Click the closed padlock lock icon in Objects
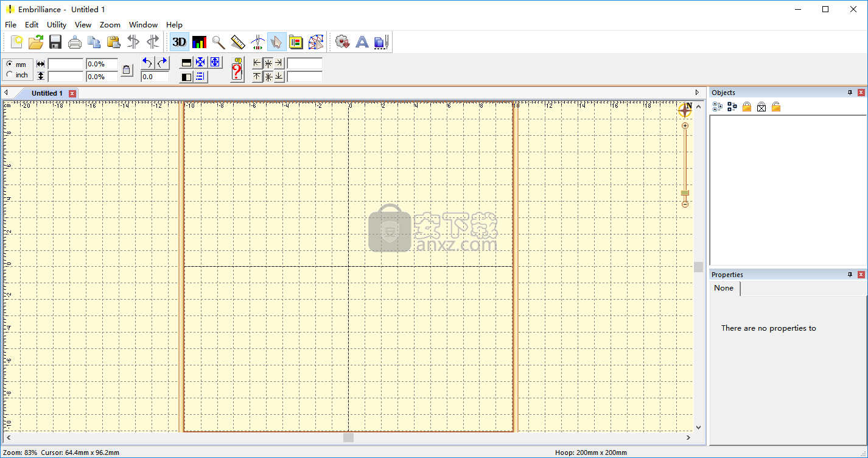The height and width of the screenshot is (458, 868). [x=747, y=107]
